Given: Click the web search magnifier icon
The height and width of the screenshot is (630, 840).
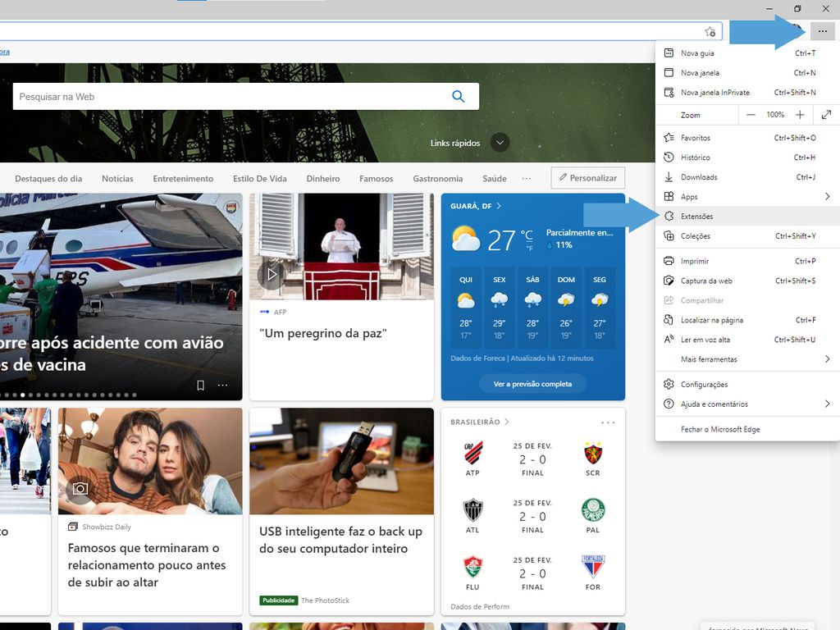Looking at the screenshot, I should [x=458, y=97].
